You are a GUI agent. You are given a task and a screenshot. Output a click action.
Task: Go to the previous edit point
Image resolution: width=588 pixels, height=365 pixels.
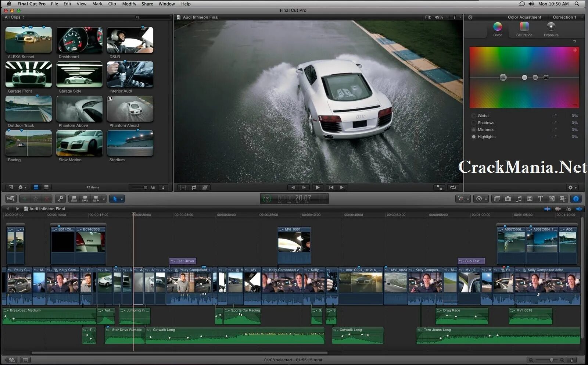coord(331,187)
